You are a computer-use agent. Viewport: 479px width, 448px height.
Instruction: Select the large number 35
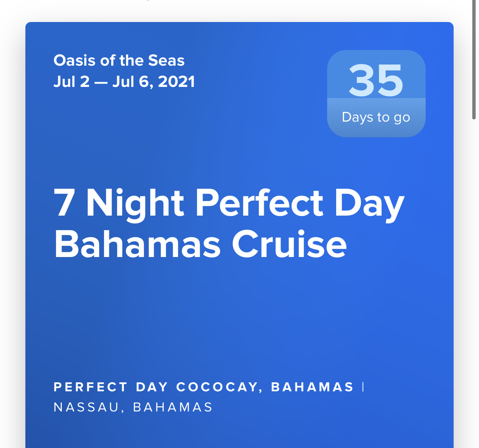tap(376, 80)
